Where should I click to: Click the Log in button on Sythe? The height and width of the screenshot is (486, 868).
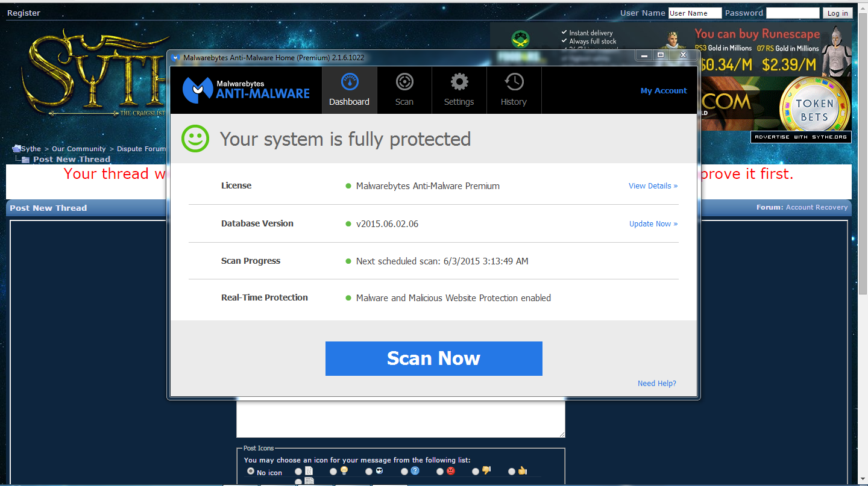coord(838,13)
